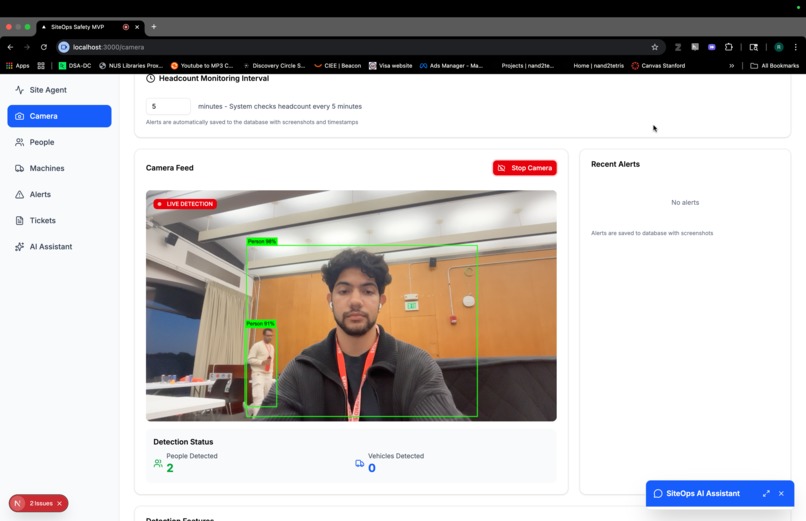Click the Camera Feed heading
The width and height of the screenshot is (806, 521).
[x=170, y=168]
